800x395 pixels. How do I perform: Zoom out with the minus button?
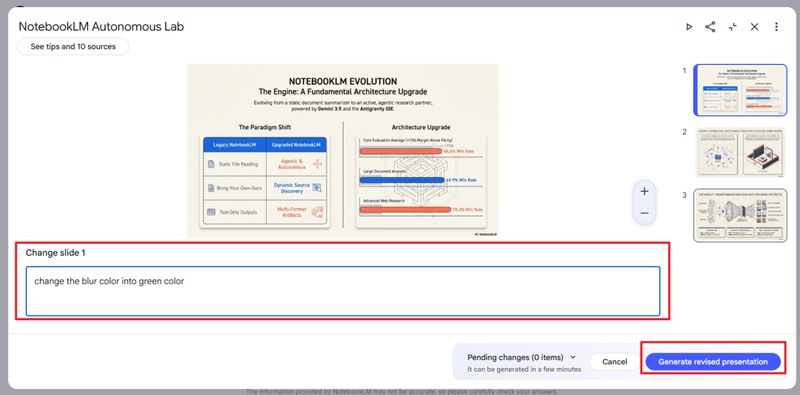tap(644, 213)
